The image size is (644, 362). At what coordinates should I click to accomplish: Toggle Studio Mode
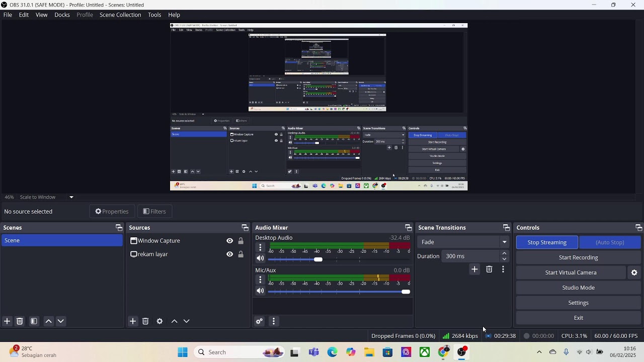pos(578,288)
